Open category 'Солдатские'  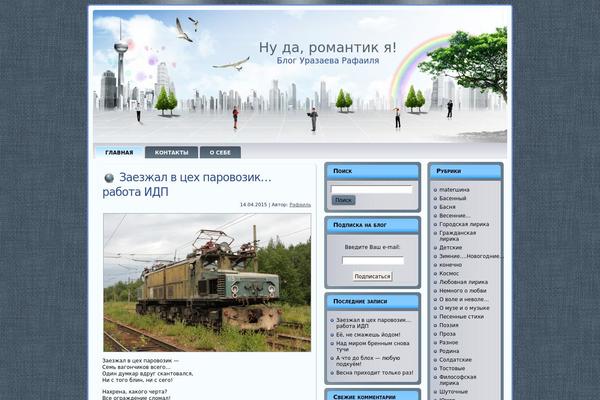pos(455,360)
